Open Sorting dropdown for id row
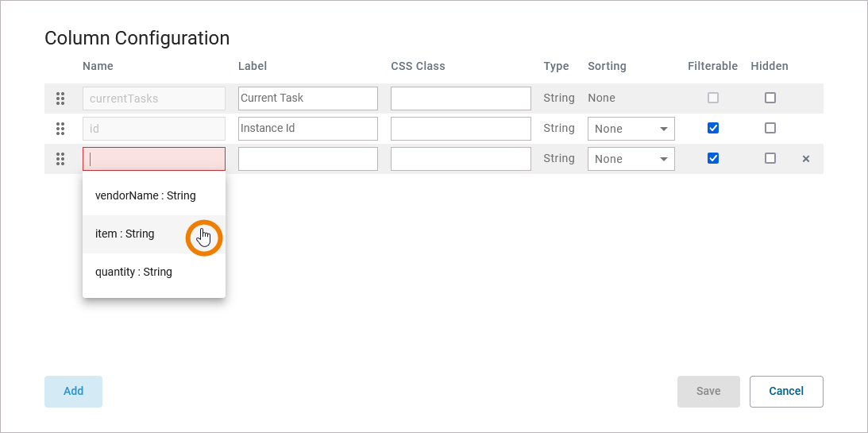This screenshot has height=433, width=868. (631, 129)
